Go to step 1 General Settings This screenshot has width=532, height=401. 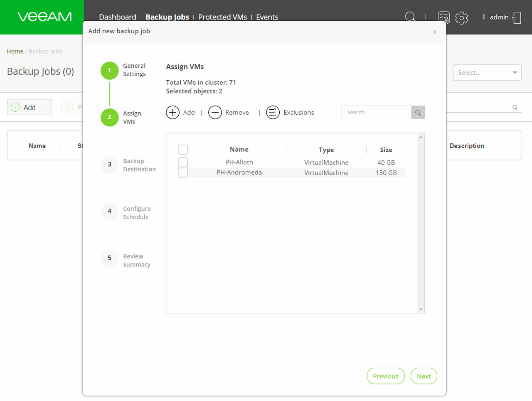tap(110, 70)
